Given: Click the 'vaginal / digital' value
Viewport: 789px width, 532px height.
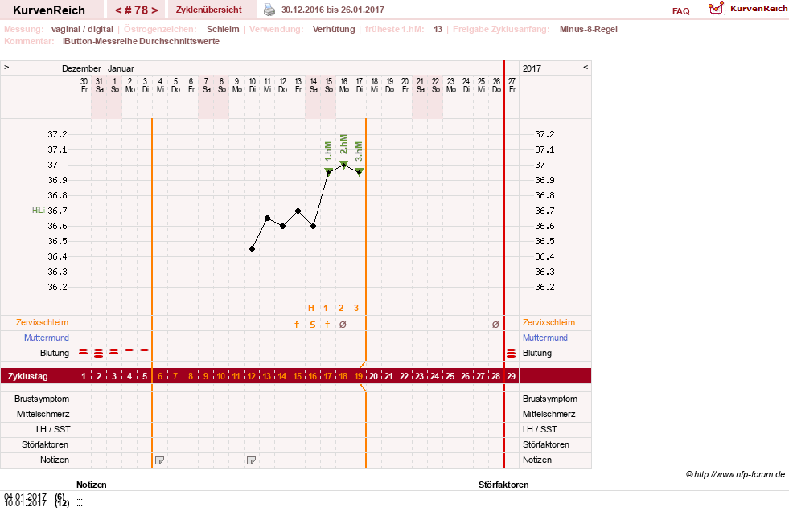Looking at the screenshot, I should pos(82,29).
